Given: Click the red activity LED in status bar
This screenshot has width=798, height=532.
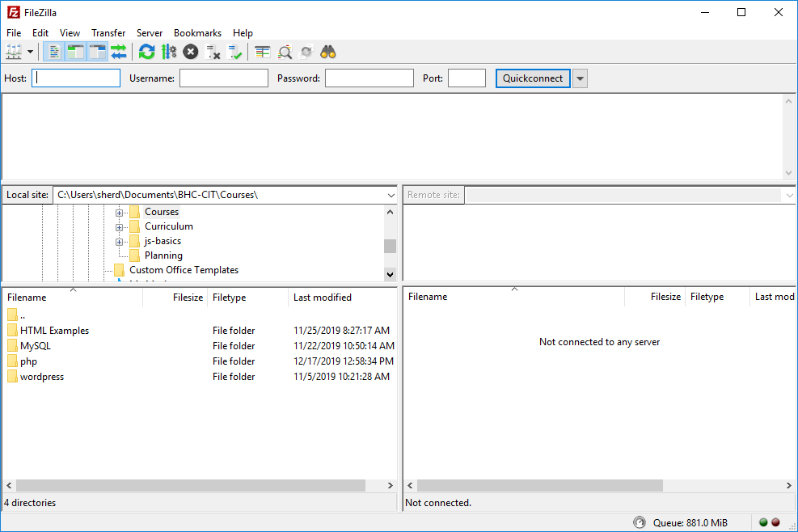Looking at the screenshot, I should [775, 522].
